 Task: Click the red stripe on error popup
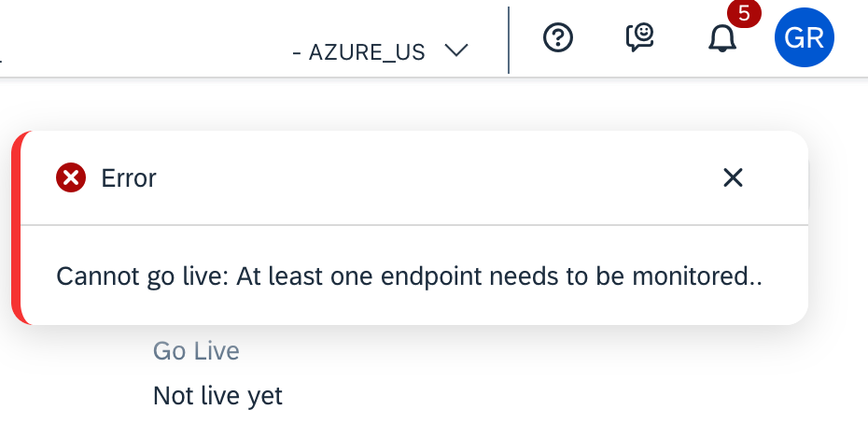pos(16,228)
